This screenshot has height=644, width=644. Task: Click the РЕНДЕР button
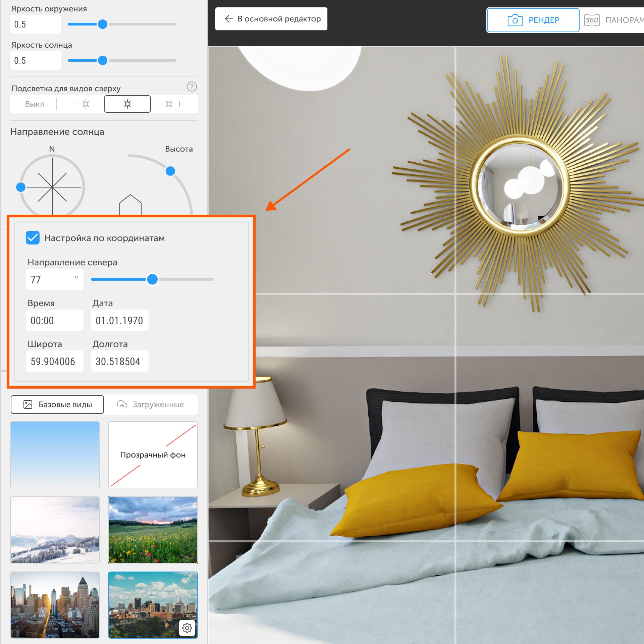(533, 20)
